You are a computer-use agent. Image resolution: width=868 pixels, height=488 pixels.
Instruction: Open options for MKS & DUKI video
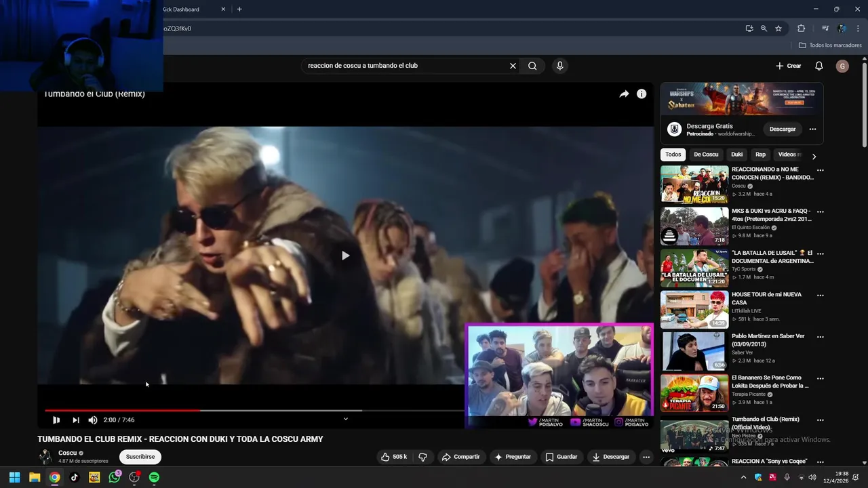(x=820, y=211)
